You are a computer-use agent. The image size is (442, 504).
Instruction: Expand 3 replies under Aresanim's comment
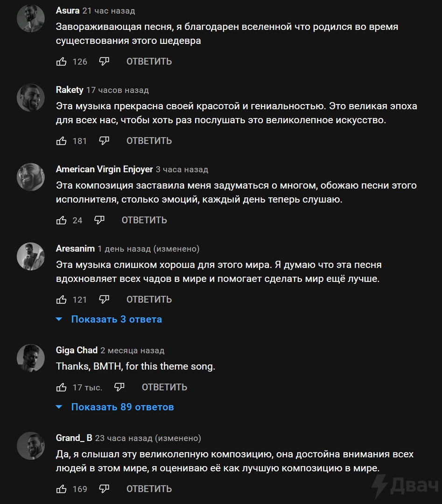point(116,319)
